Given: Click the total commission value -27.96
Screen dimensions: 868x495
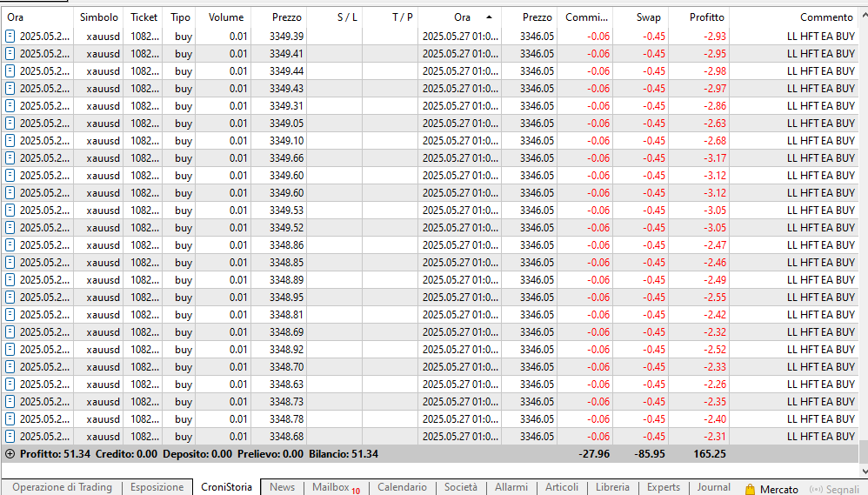Looking at the screenshot, I should 594,454.
